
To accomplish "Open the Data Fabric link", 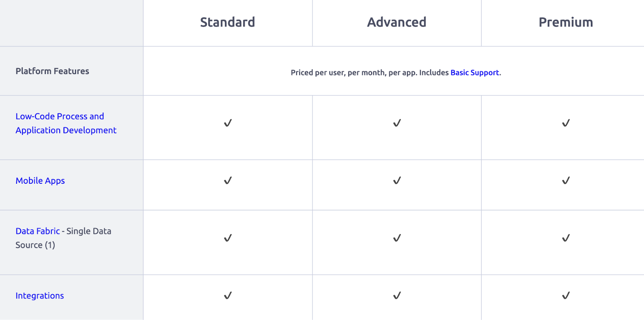I will (x=38, y=231).
